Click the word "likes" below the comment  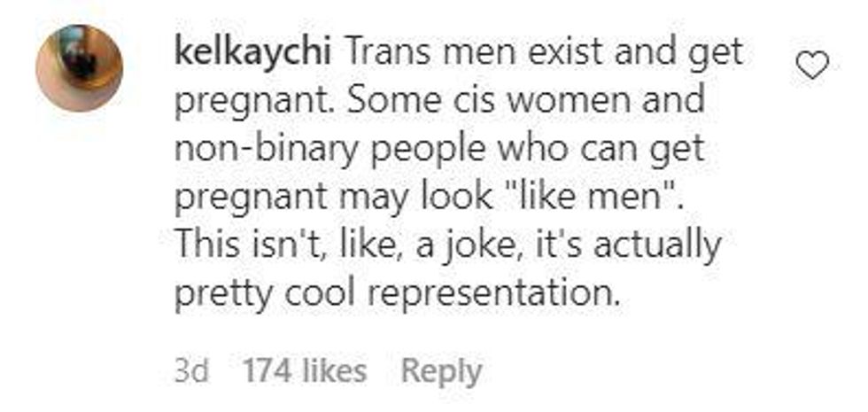click(x=332, y=371)
